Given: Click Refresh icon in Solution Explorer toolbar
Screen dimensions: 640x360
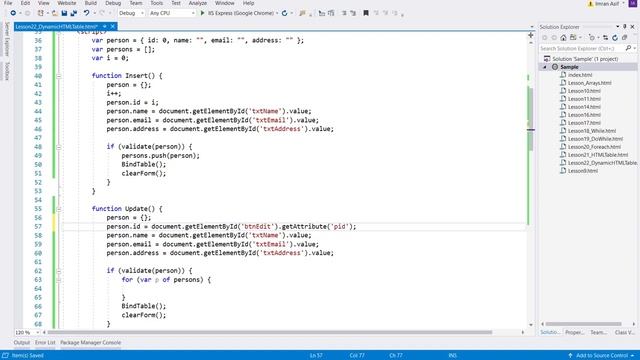Looking at the screenshot, I should (615, 38).
